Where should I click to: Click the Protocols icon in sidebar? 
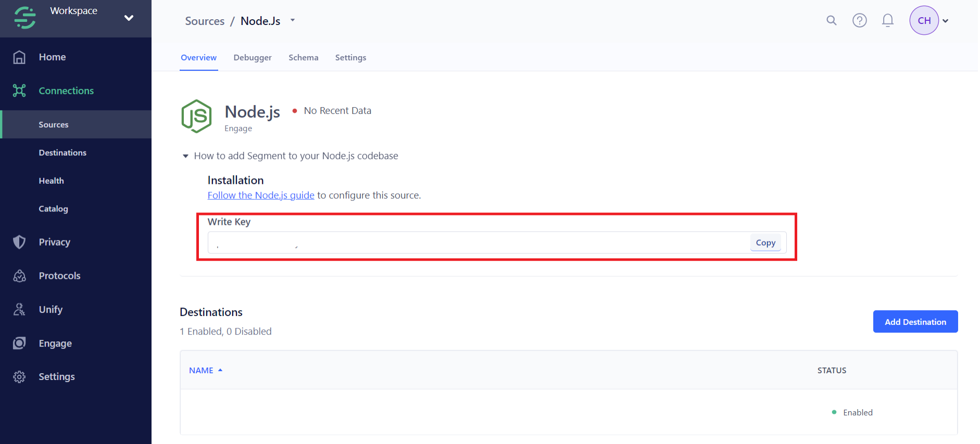point(19,276)
